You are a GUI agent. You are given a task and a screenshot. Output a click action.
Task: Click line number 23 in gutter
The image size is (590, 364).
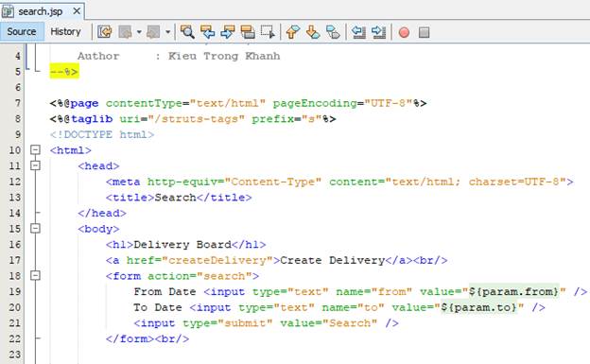pos(15,355)
